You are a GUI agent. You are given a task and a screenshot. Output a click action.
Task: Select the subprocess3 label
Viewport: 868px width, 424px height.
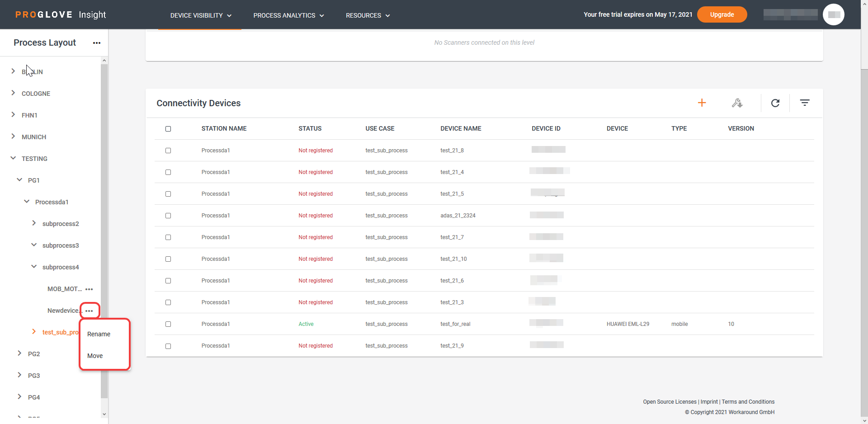pos(61,245)
